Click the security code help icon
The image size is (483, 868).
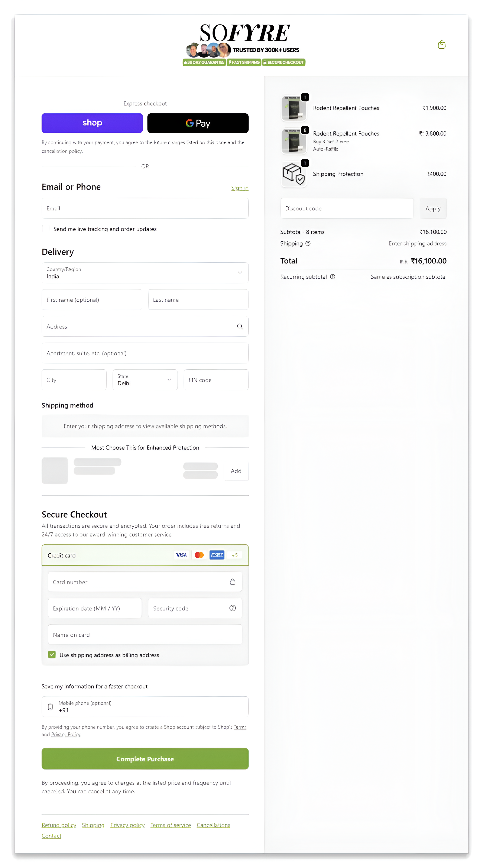232,608
